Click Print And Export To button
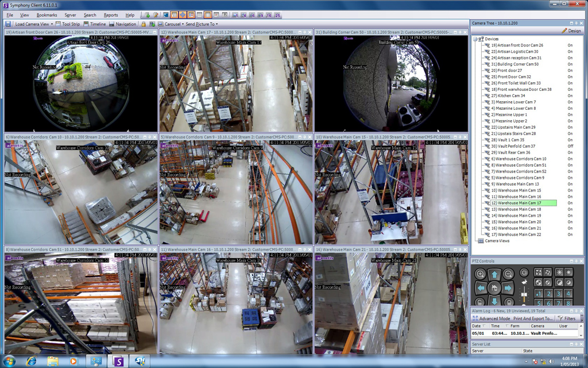Viewport: 588px width, 368px height. point(532,318)
